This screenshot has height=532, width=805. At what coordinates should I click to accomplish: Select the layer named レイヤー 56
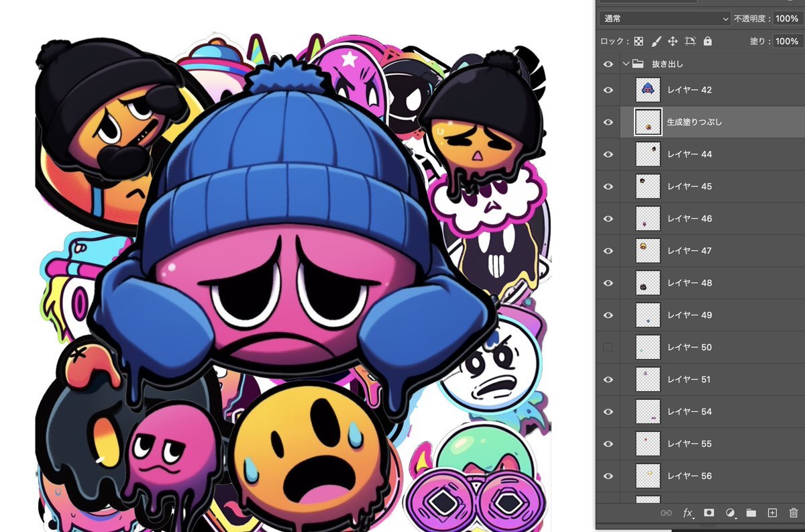(690, 476)
